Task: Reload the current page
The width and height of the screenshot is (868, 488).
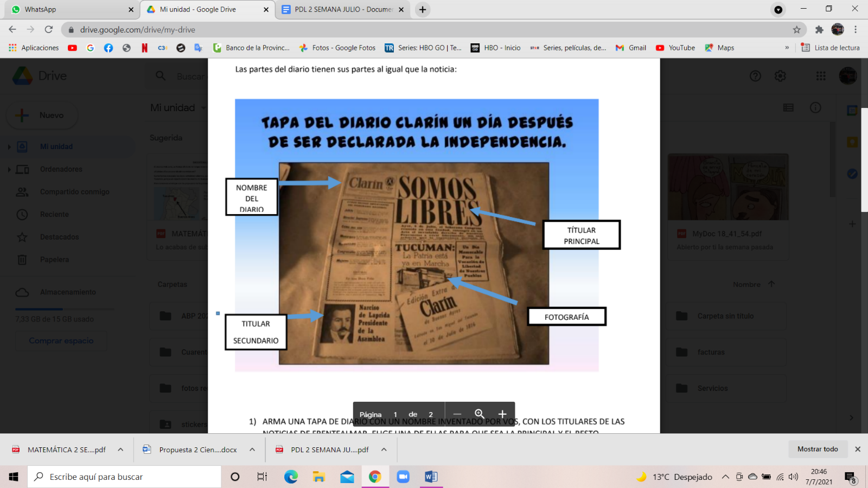Action: pos(49,29)
